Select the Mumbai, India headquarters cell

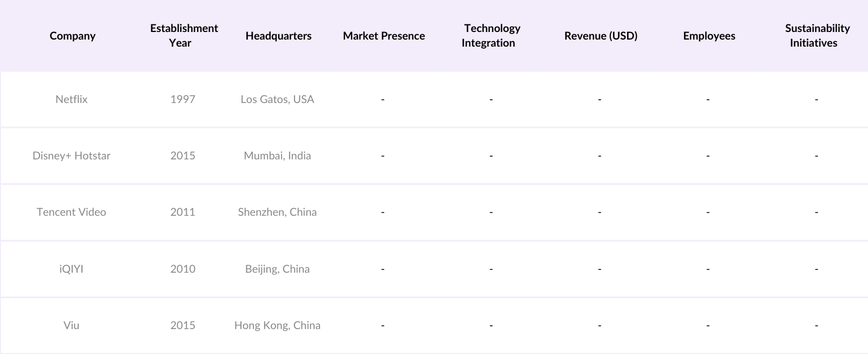coord(277,156)
